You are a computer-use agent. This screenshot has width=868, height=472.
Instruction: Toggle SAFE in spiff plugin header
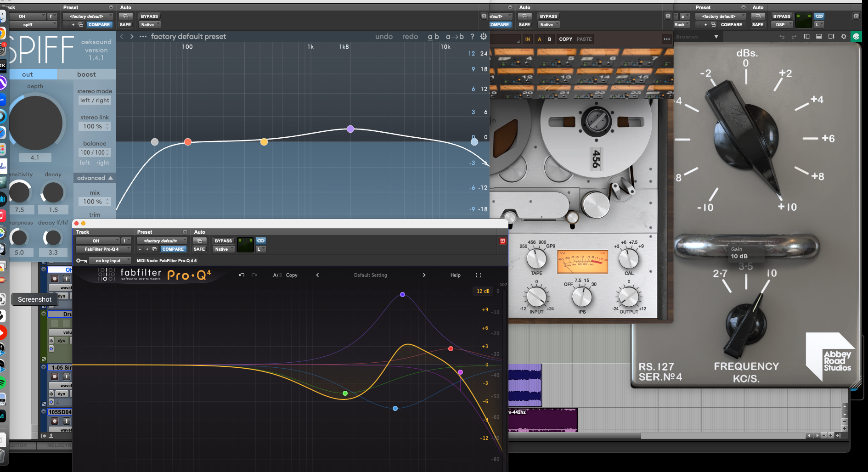pos(125,24)
